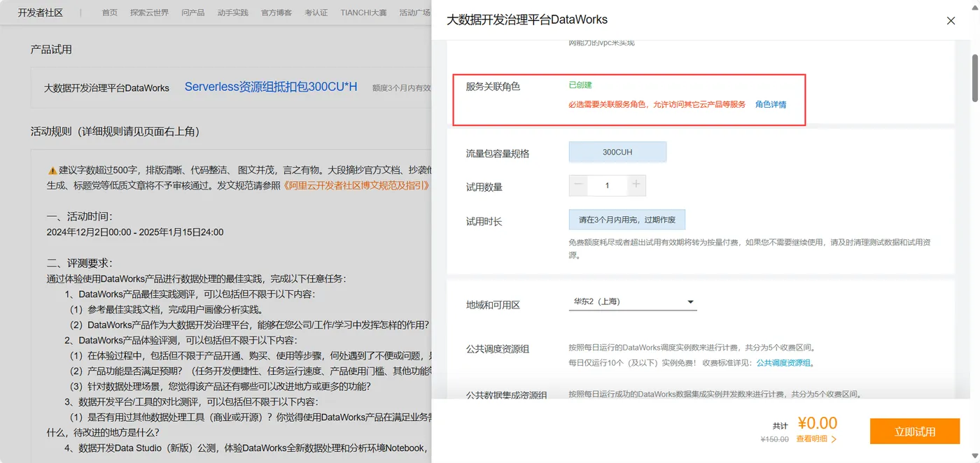Click the 产品试用 heading
This screenshot has width=980, height=463.
coord(51,50)
